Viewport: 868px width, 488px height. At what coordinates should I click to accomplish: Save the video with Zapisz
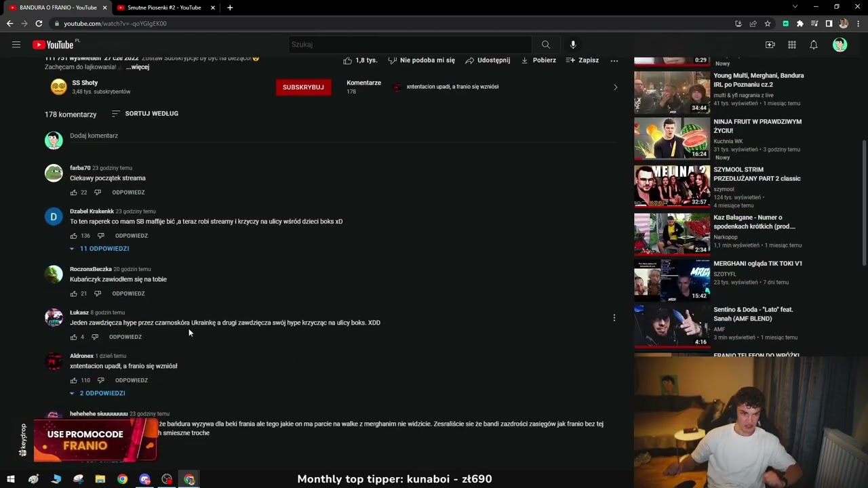coord(583,60)
